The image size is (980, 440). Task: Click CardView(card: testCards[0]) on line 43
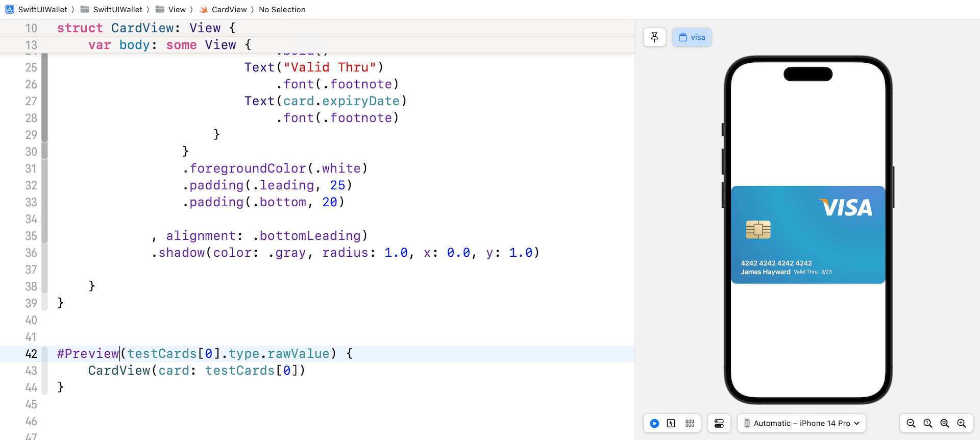coord(197,371)
